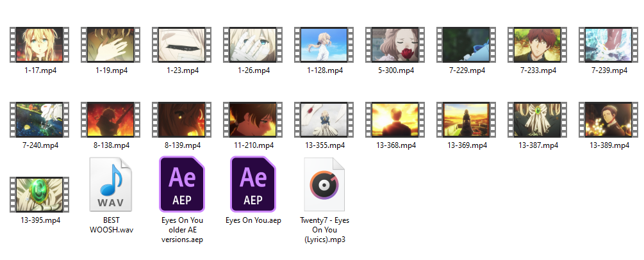Select the 1-17.mp4 video thumbnail
This screenshot has width=644, height=260.
coord(40,45)
